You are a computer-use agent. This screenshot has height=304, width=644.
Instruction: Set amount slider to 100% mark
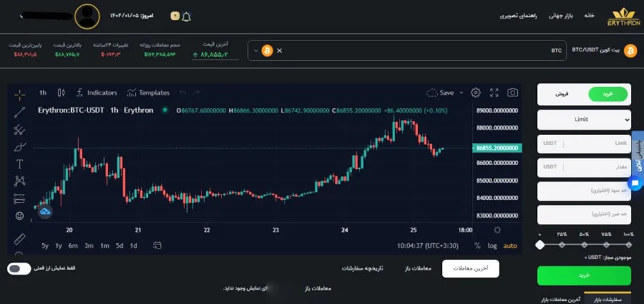coord(628,245)
